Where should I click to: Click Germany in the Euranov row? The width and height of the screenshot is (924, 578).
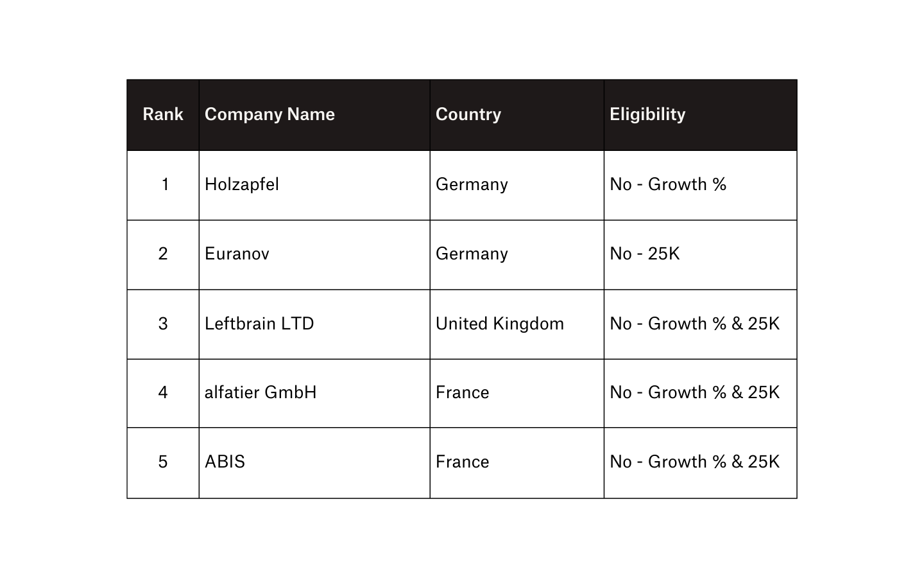(472, 254)
